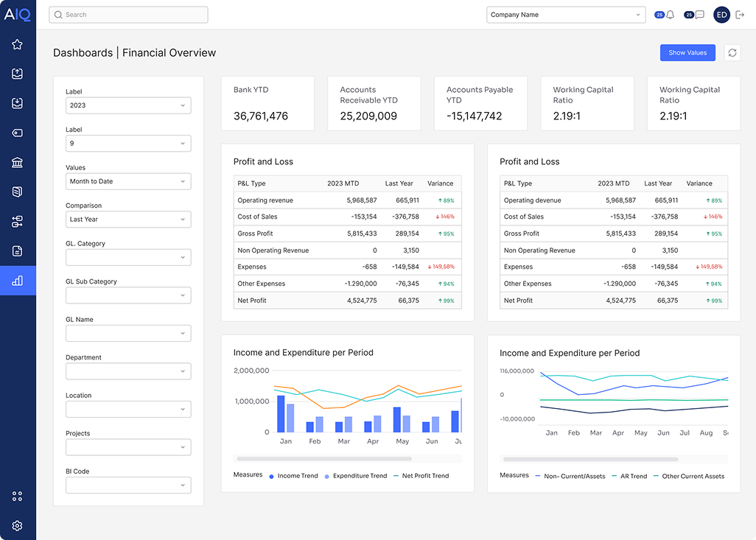Open the Favorites star icon in sidebar
Image resolution: width=756 pixels, height=540 pixels.
tap(18, 44)
